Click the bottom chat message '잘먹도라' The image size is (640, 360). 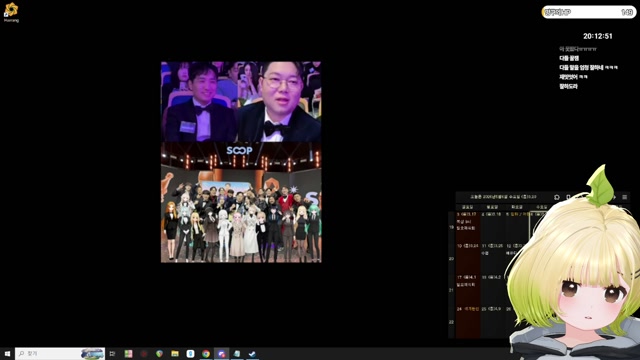(569, 86)
